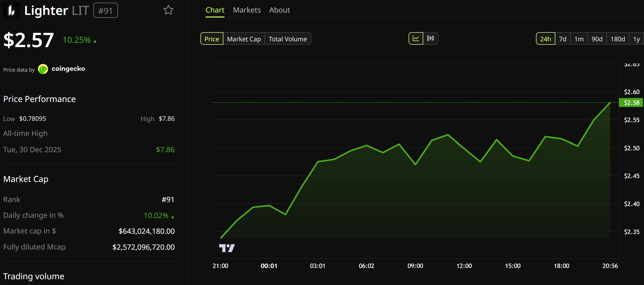Click the Lighter LIT logo icon

tap(11, 10)
